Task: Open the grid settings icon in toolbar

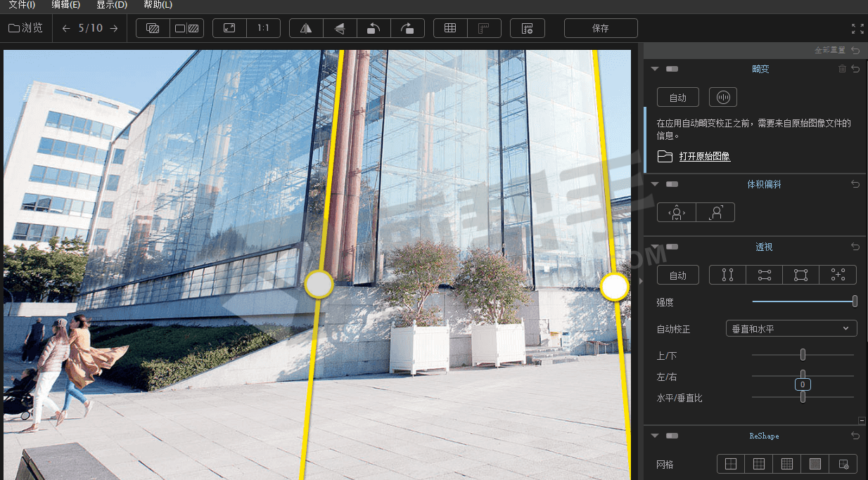Action: point(528,28)
